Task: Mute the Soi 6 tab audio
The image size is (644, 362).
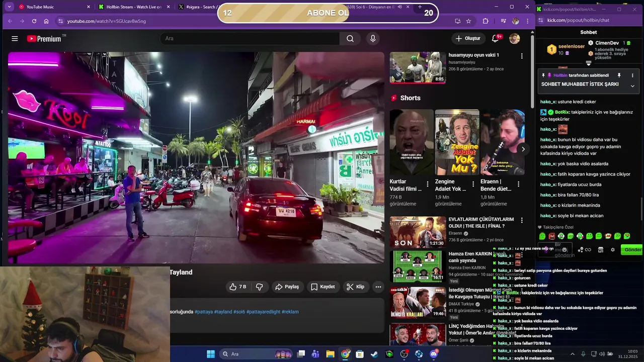Action: [400, 7]
